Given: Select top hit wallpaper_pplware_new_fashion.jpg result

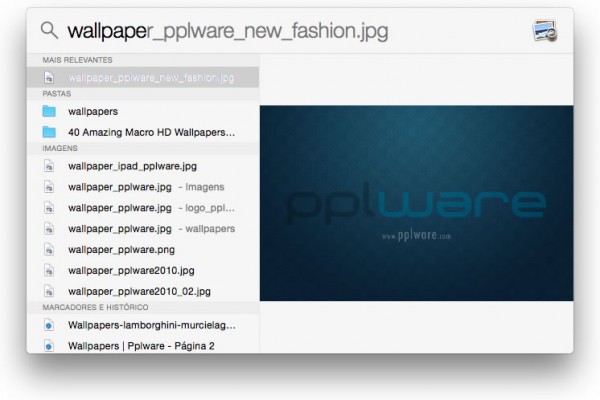Looking at the screenshot, I should (143, 77).
